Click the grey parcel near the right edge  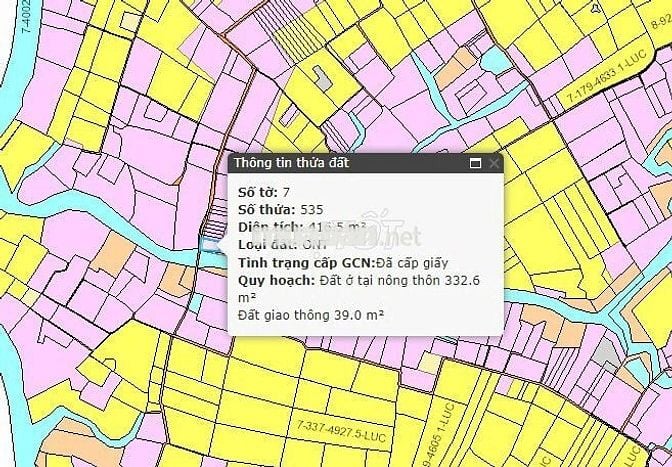pyautogui.click(x=602, y=352)
